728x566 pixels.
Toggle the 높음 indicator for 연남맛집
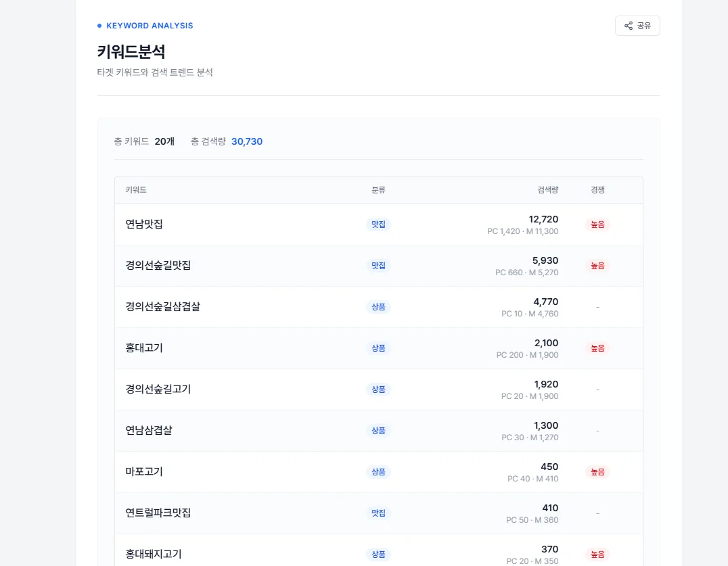(x=597, y=224)
